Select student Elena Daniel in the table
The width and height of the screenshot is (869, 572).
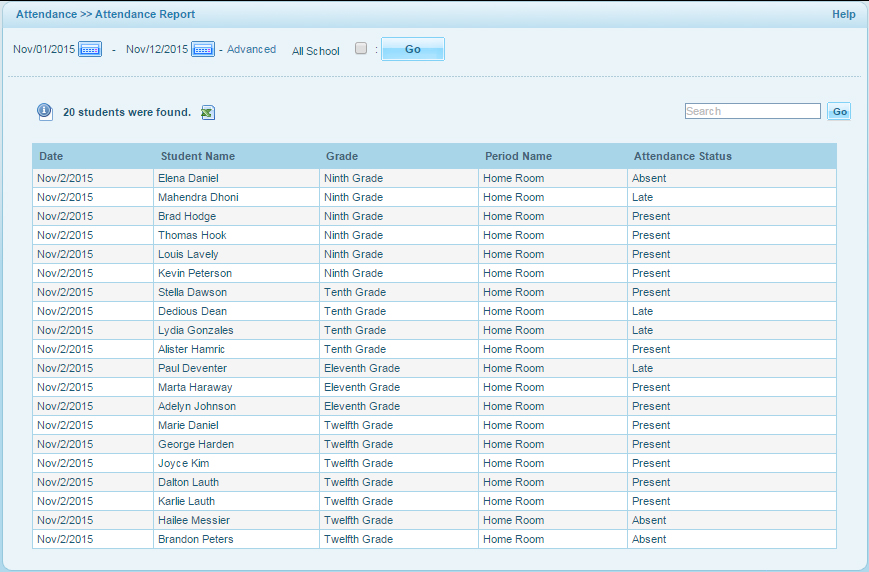coord(187,178)
